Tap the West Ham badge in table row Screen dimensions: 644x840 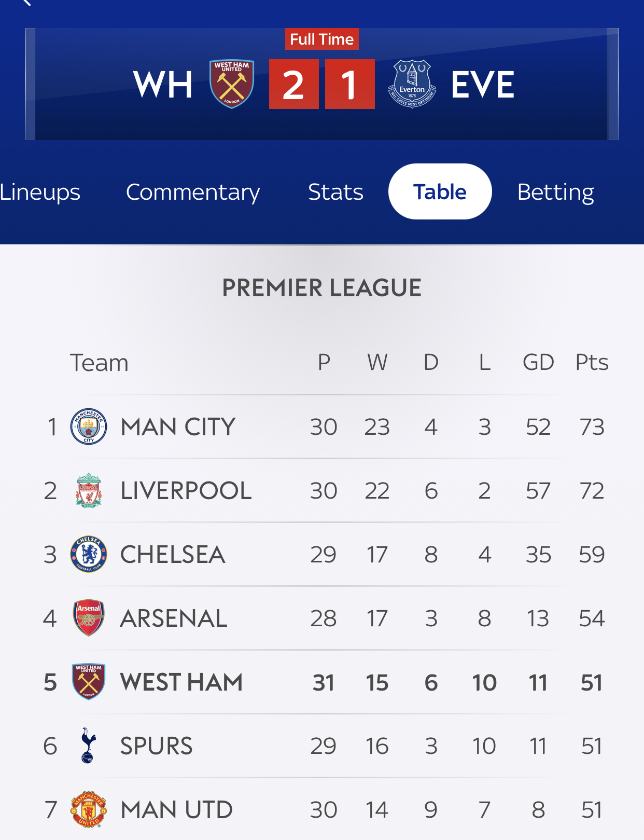coord(89,682)
